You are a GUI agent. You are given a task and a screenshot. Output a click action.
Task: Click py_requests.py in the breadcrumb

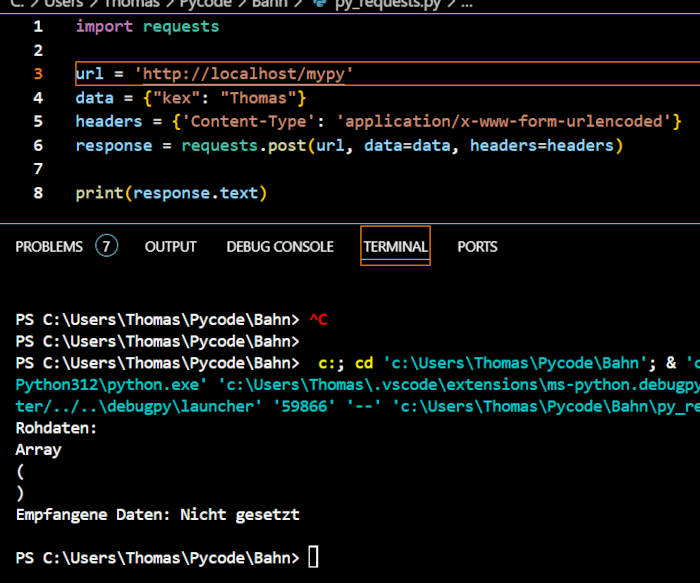[x=388, y=4]
